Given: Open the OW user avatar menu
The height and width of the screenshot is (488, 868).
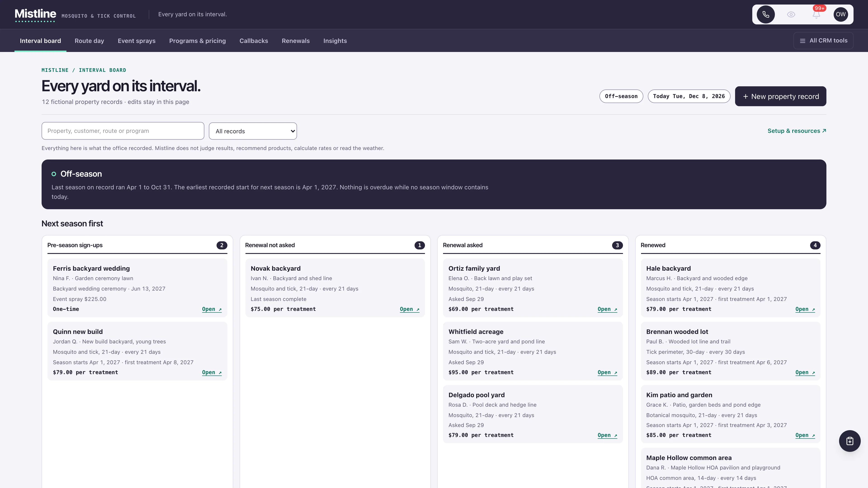Looking at the screenshot, I should [x=841, y=14].
